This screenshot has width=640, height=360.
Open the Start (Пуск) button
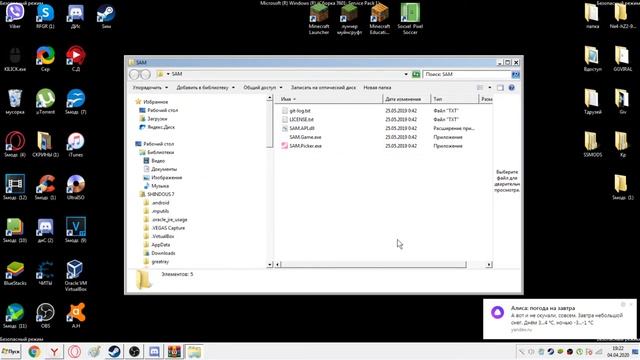(11, 351)
